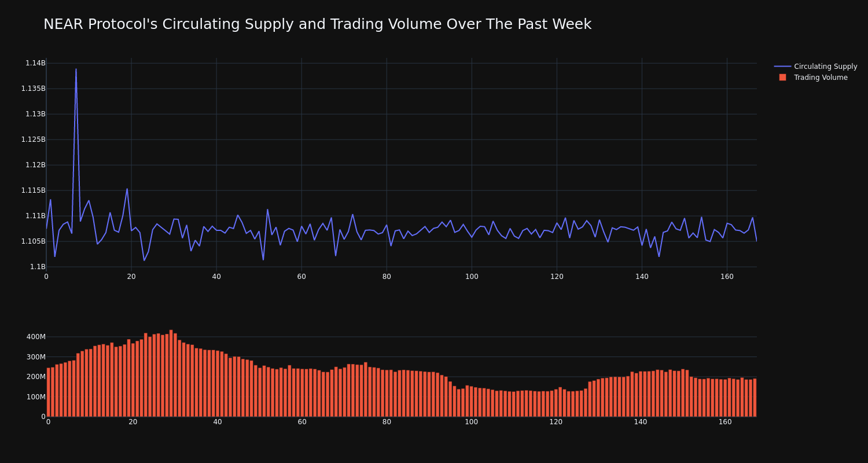
Task: Click the 1.12B y-axis label
Action: point(35,165)
